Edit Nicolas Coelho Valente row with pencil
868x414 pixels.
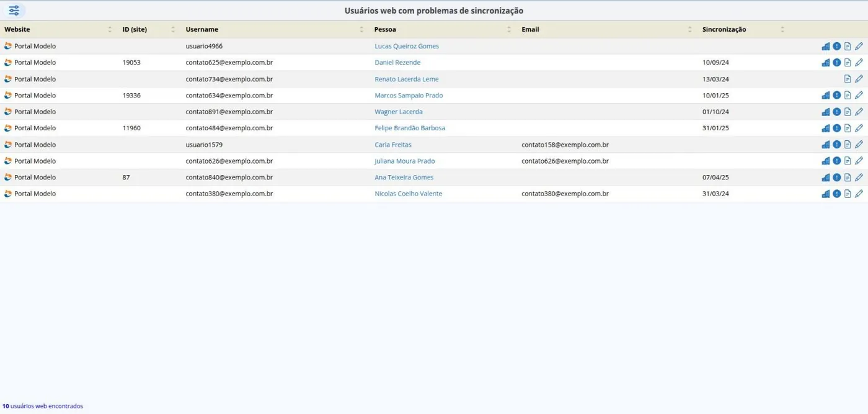click(859, 194)
